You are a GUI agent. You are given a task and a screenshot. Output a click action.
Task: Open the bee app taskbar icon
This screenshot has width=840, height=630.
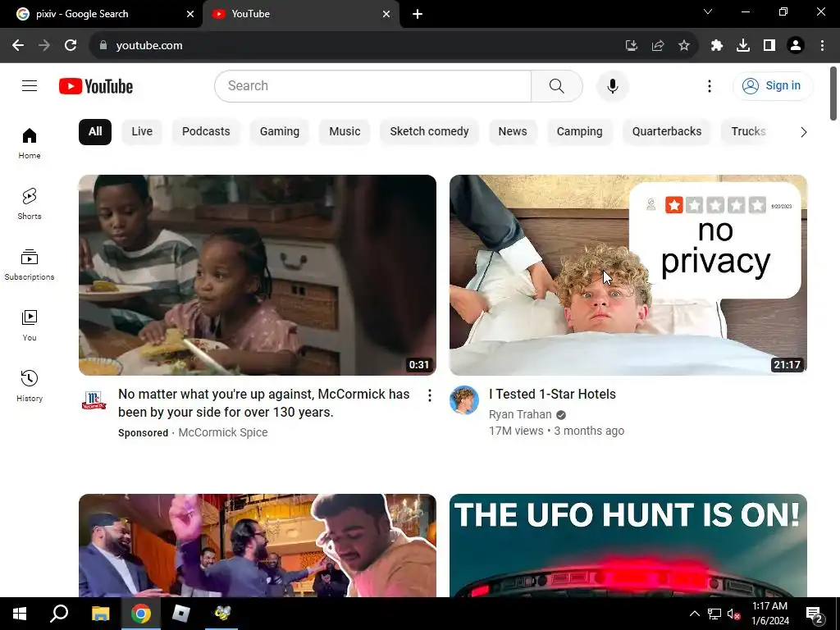click(221, 614)
